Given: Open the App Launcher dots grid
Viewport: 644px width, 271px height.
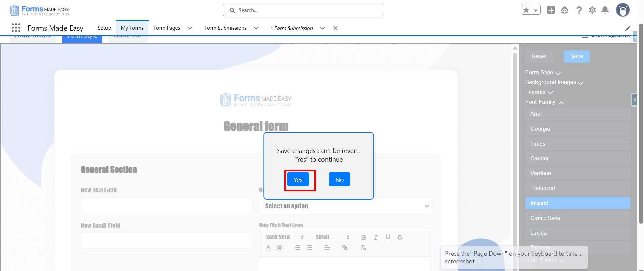Looking at the screenshot, I should click(x=16, y=28).
